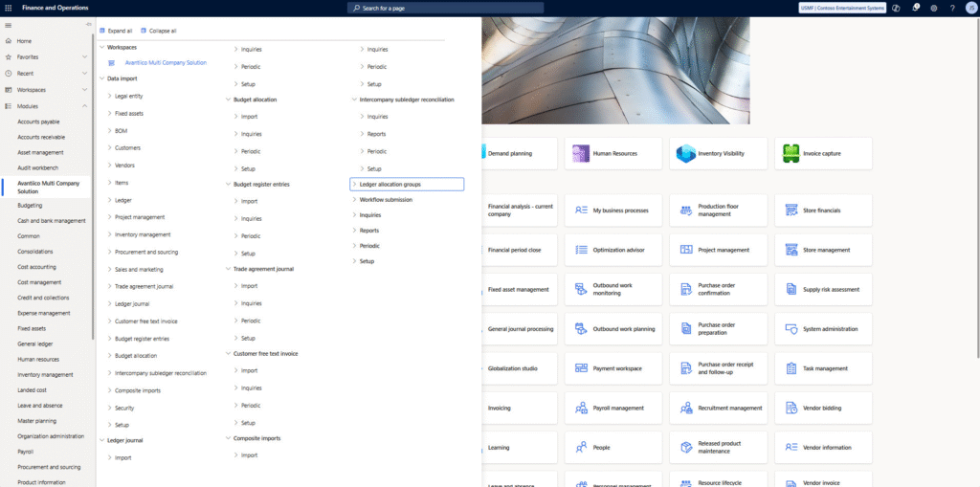Screen dimensions: 980x487
Task: Click the Expand all button
Action: 116,31
